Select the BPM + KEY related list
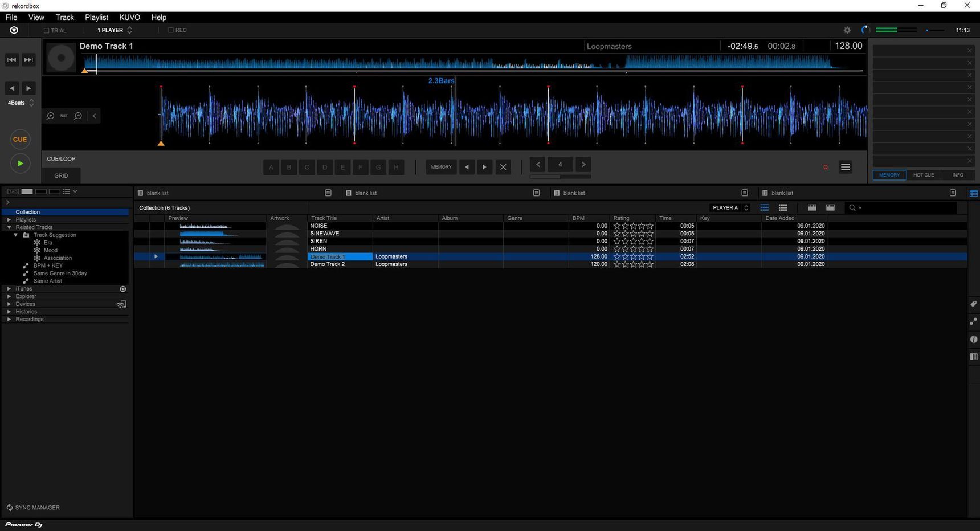 48,265
